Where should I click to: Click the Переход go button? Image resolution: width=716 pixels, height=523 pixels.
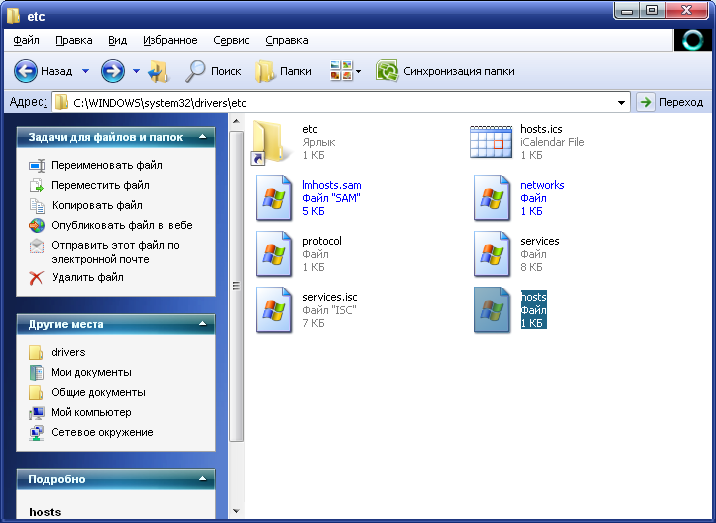(671, 102)
